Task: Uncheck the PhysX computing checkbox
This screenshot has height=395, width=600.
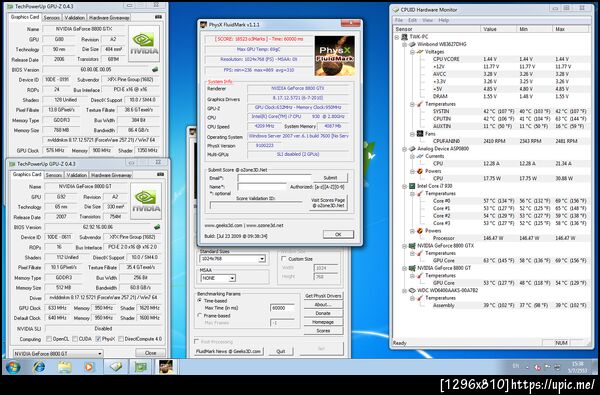Action: point(98,339)
